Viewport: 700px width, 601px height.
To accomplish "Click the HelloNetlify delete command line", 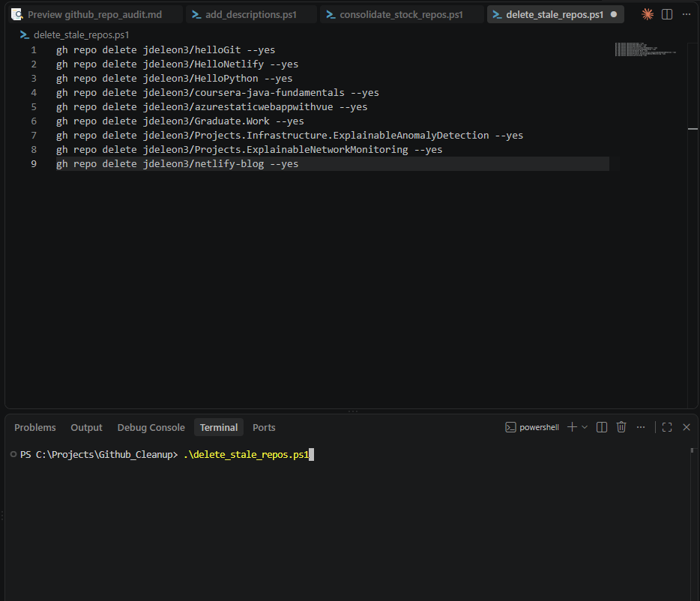I will pos(177,64).
